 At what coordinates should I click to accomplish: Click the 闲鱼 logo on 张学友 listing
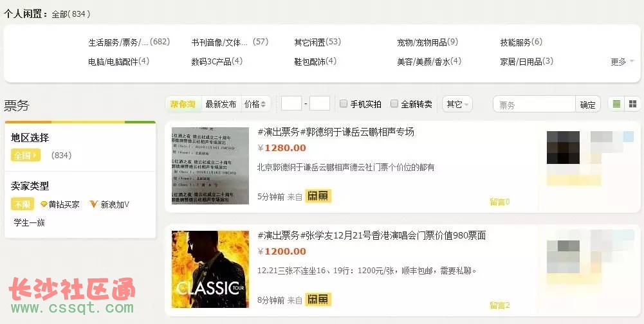(x=318, y=300)
